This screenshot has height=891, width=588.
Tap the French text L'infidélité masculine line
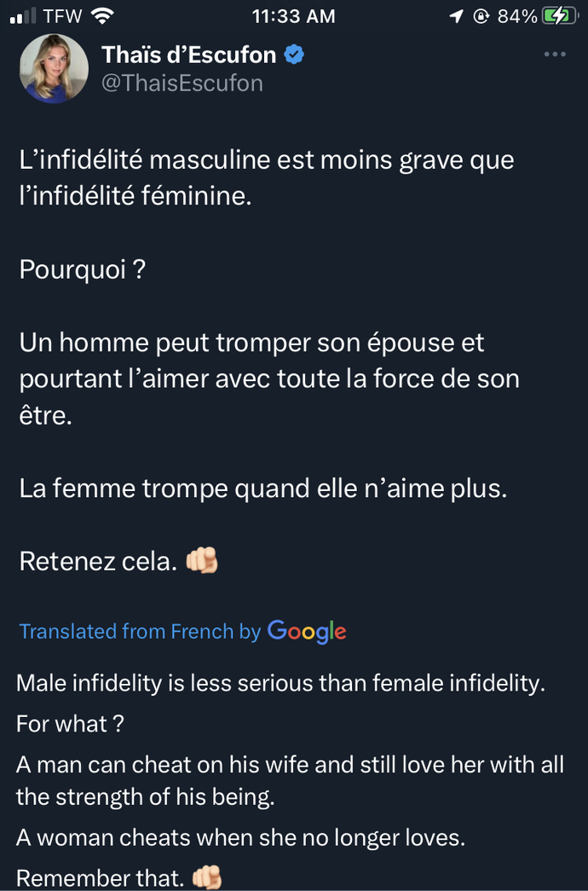[x=267, y=160]
